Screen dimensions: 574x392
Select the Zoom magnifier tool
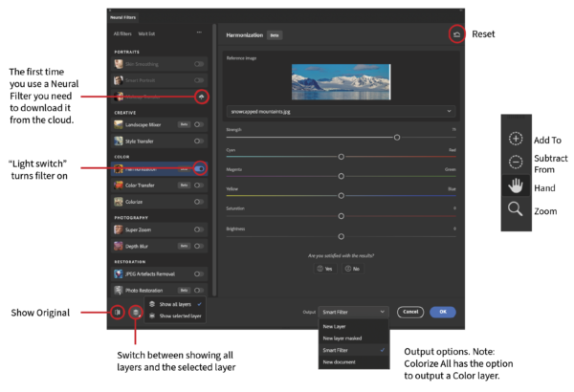pyautogui.click(x=516, y=209)
